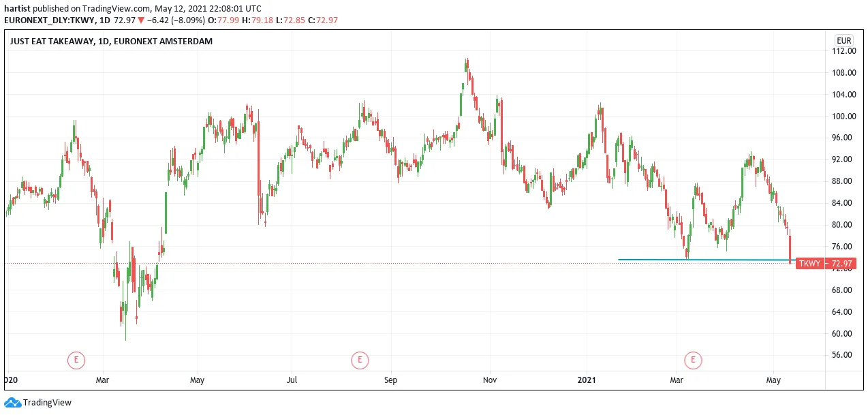868x415 pixels.
Task: Click the red TKWY price tag
Action: pos(809,264)
